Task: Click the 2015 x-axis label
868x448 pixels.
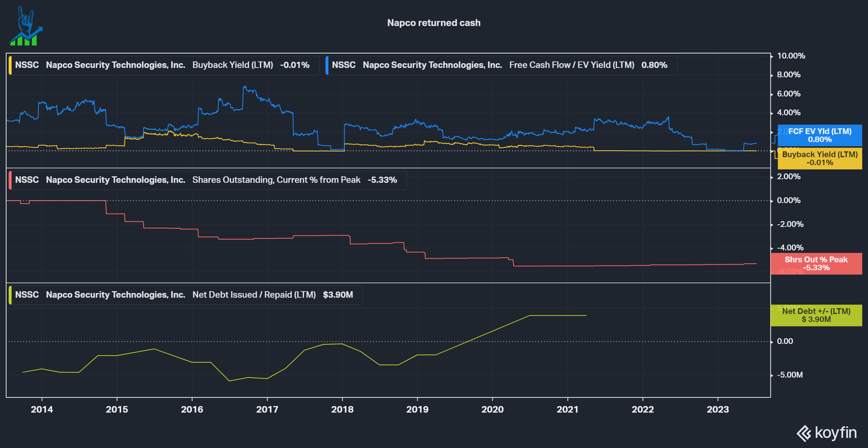Action: tap(117, 409)
